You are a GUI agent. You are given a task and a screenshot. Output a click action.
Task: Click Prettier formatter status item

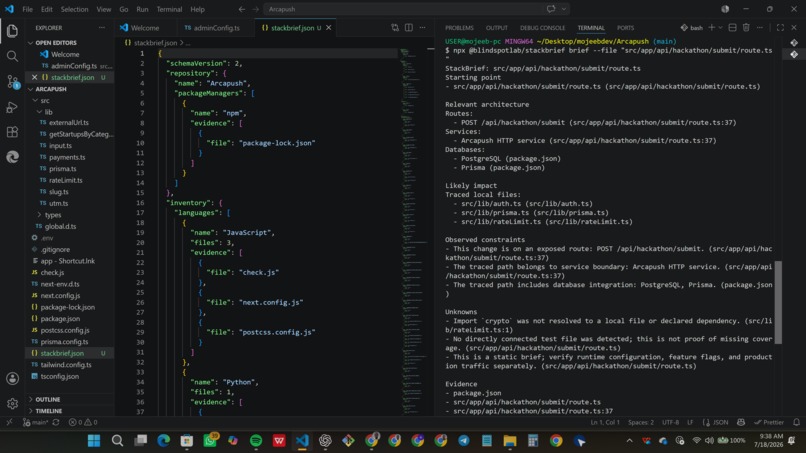click(x=769, y=423)
